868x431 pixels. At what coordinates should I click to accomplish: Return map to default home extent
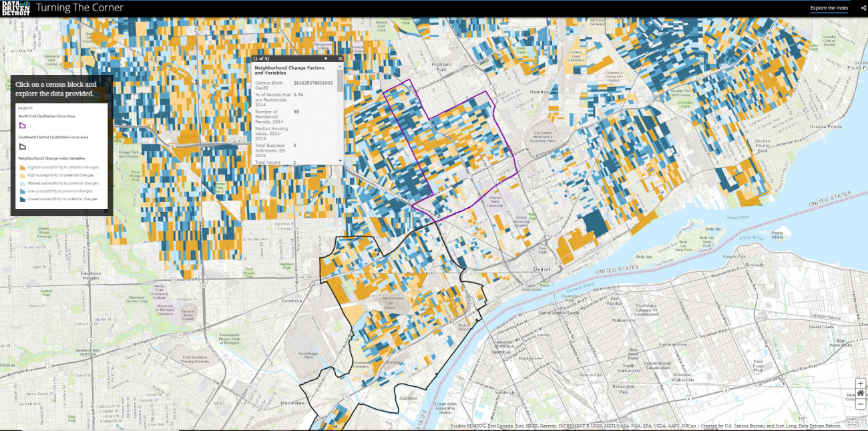861,394
